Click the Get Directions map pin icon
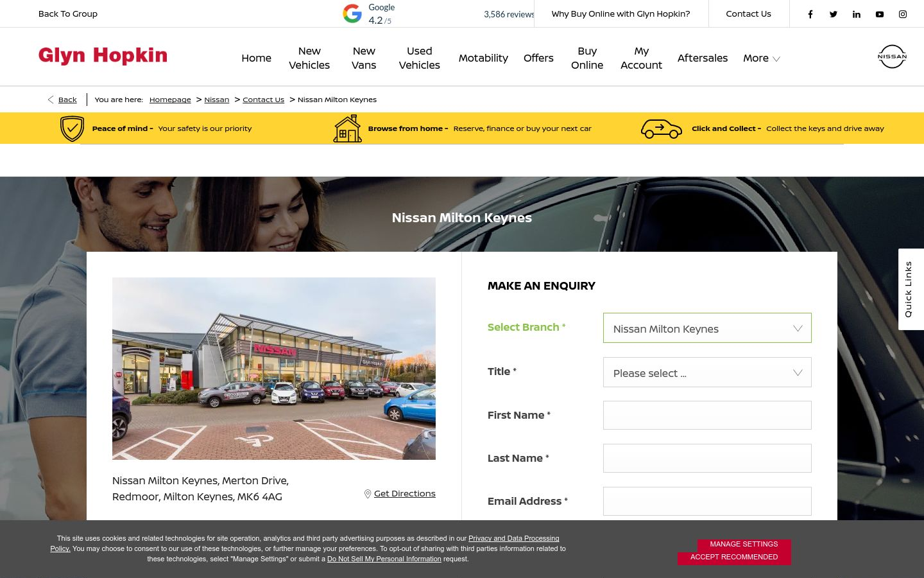The height and width of the screenshot is (578, 924). tap(368, 494)
